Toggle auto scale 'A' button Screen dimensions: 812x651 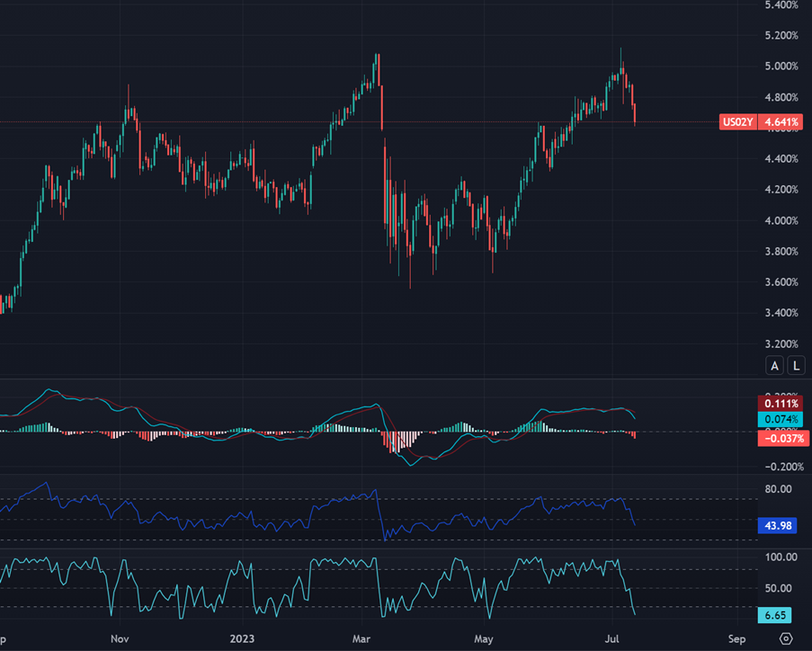(774, 365)
